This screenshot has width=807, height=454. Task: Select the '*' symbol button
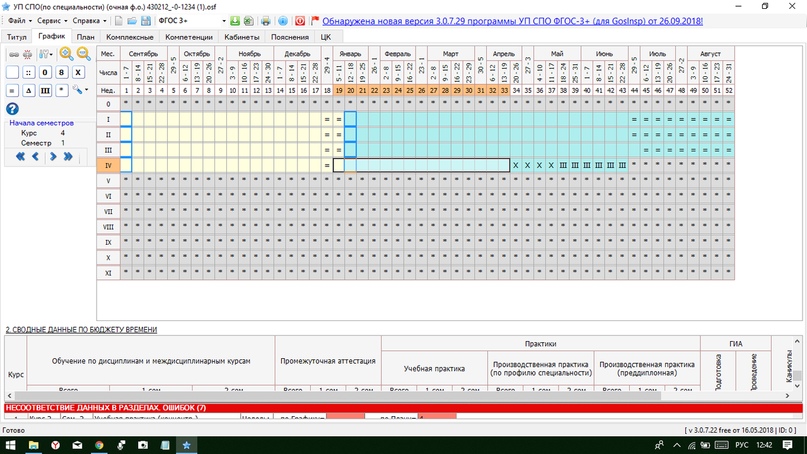[61, 91]
